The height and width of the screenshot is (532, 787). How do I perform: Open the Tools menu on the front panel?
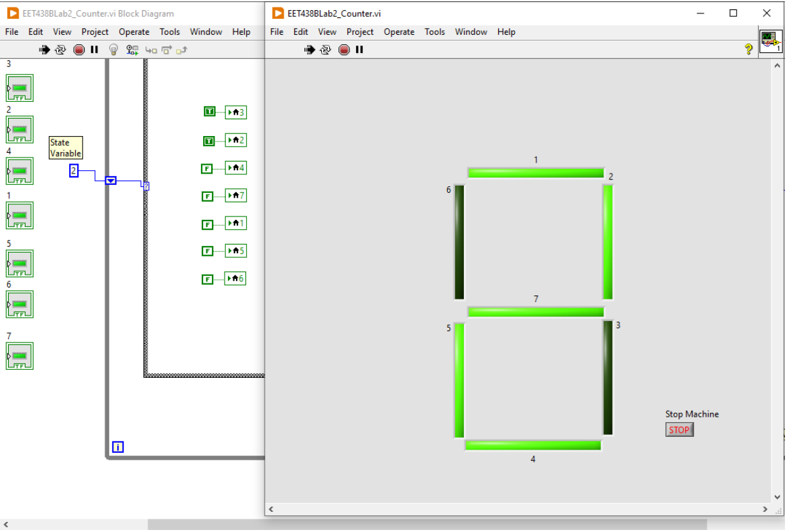tap(434, 31)
